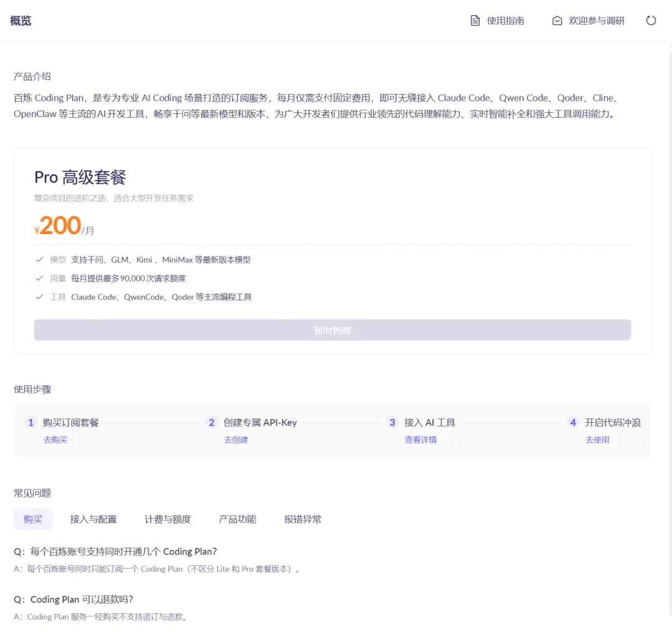The image size is (672, 632).
Task: Open the 欢迎参与调研 survey link
Action: [x=597, y=21]
